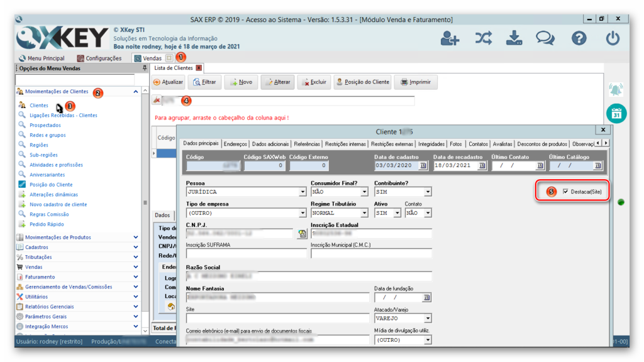Switch to Menu Principal tab
644x362 pixels.
pyautogui.click(x=42, y=58)
